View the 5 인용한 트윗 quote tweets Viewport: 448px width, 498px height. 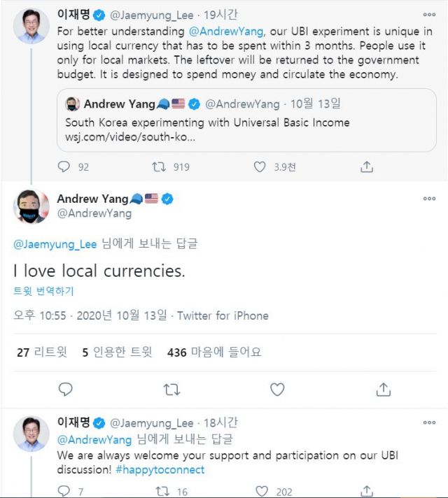click(117, 353)
